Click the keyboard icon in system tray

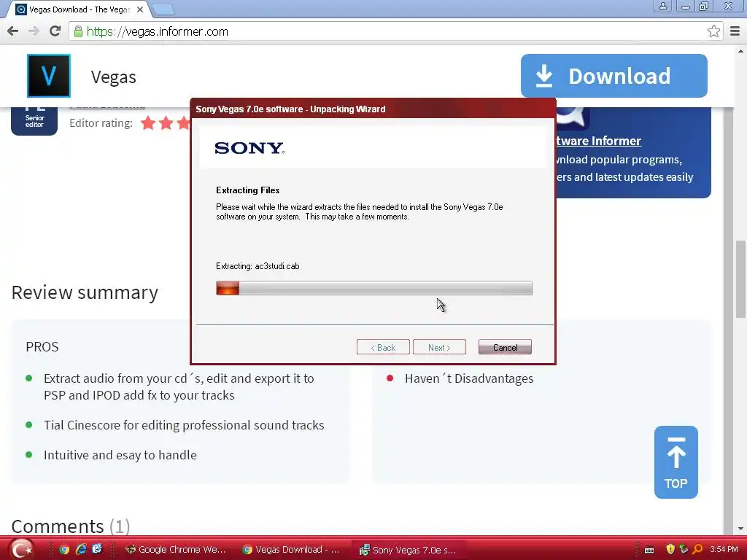click(x=649, y=550)
